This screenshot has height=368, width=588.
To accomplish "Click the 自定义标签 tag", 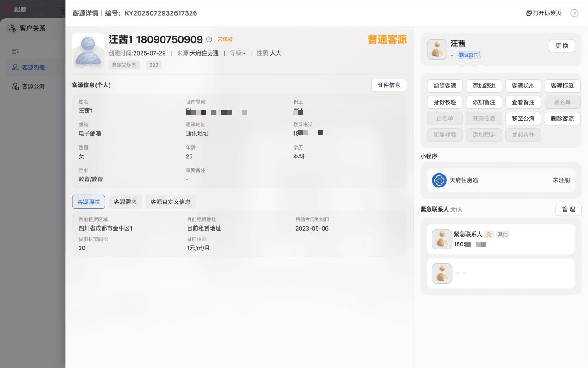I will [x=124, y=65].
